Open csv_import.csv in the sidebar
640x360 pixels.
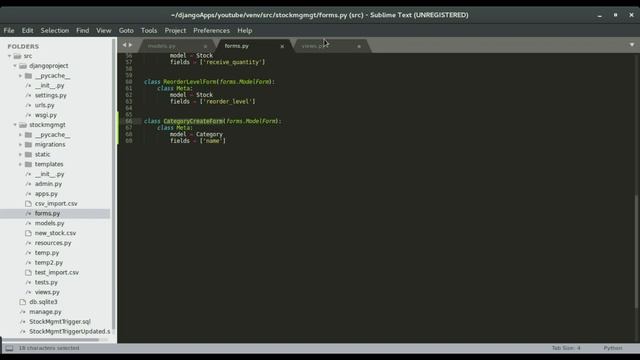pos(56,203)
